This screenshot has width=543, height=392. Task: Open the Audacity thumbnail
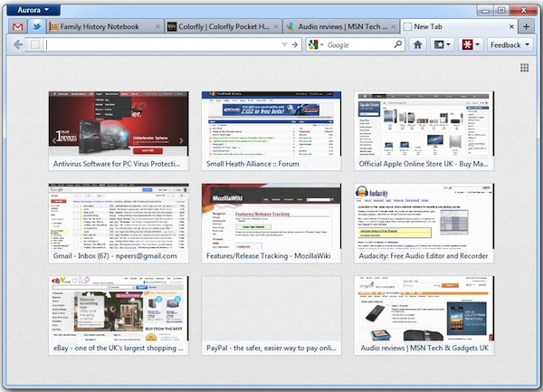point(424,216)
